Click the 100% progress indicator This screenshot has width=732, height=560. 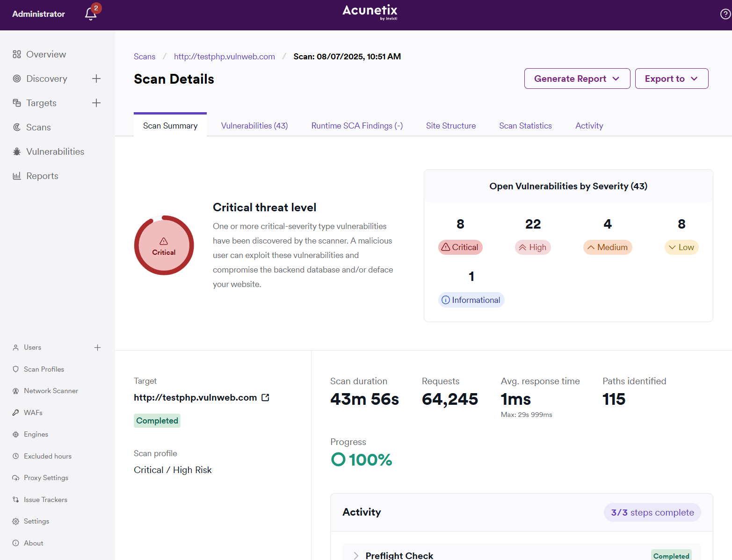(362, 459)
